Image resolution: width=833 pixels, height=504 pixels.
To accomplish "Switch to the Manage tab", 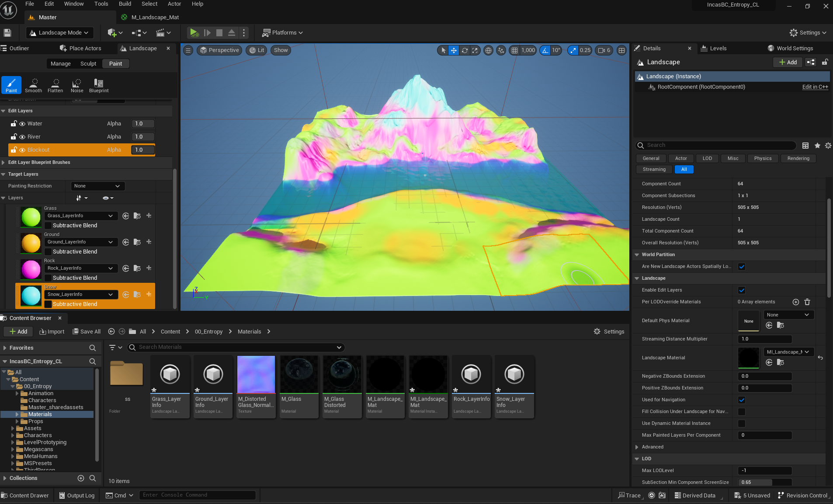I will pos(61,64).
